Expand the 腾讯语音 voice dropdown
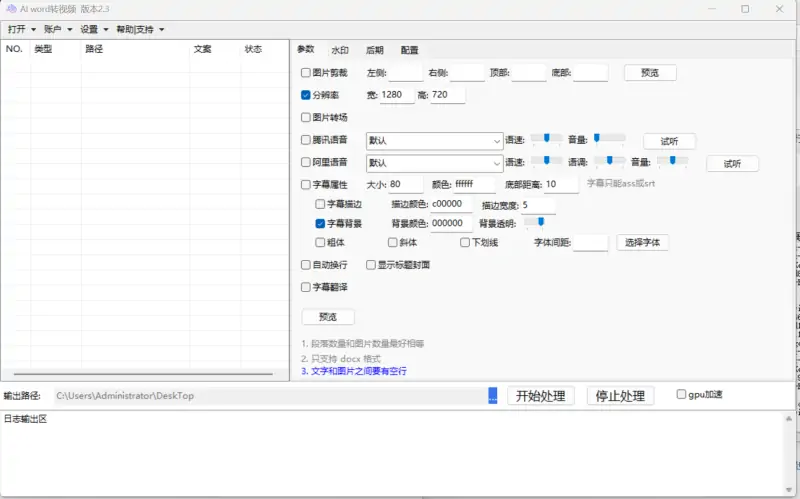 coord(434,140)
